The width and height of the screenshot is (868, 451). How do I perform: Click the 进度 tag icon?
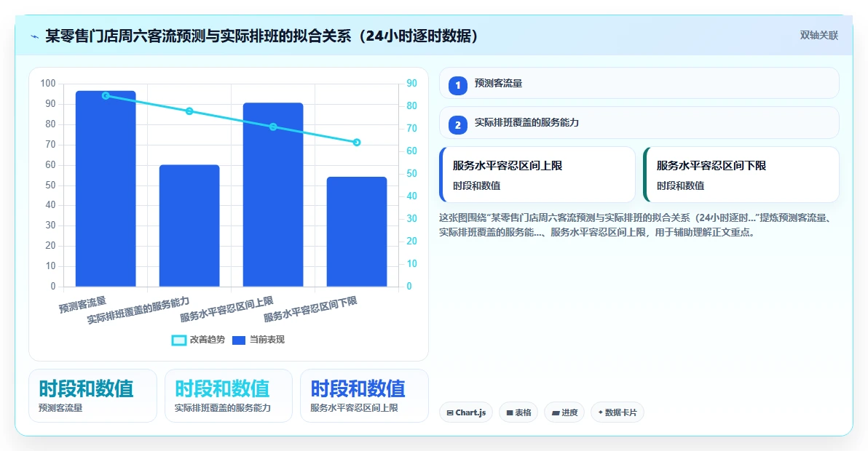point(555,413)
